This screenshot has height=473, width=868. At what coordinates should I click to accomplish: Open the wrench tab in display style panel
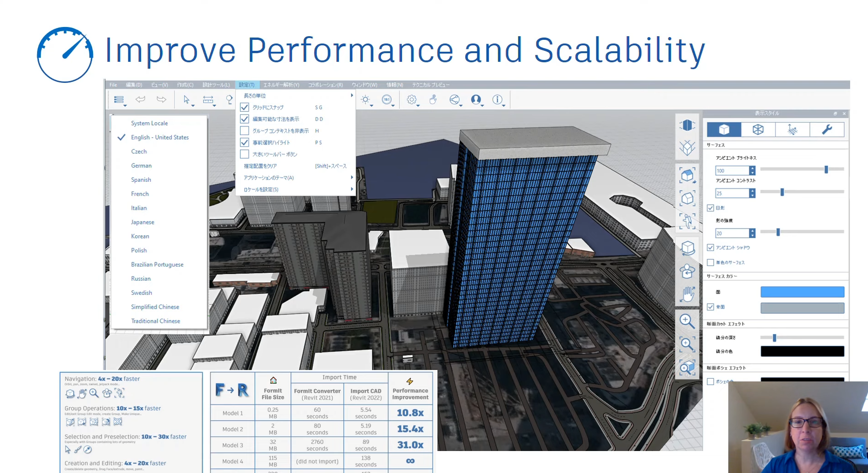827,130
